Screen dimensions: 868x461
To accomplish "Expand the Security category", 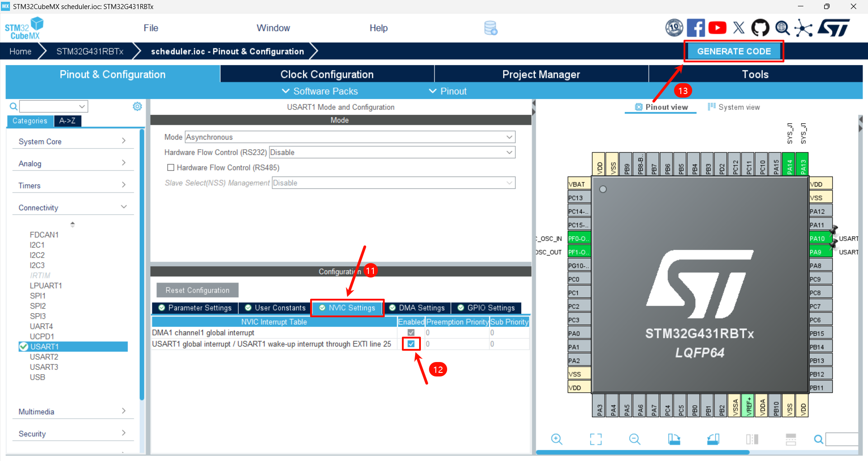I will 72,434.
